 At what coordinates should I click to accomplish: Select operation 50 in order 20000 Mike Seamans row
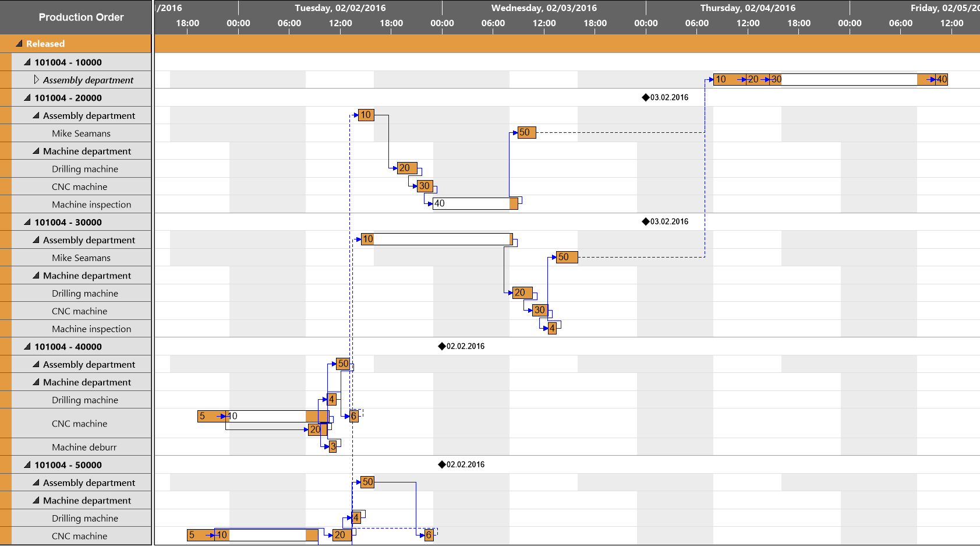click(526, 132)
